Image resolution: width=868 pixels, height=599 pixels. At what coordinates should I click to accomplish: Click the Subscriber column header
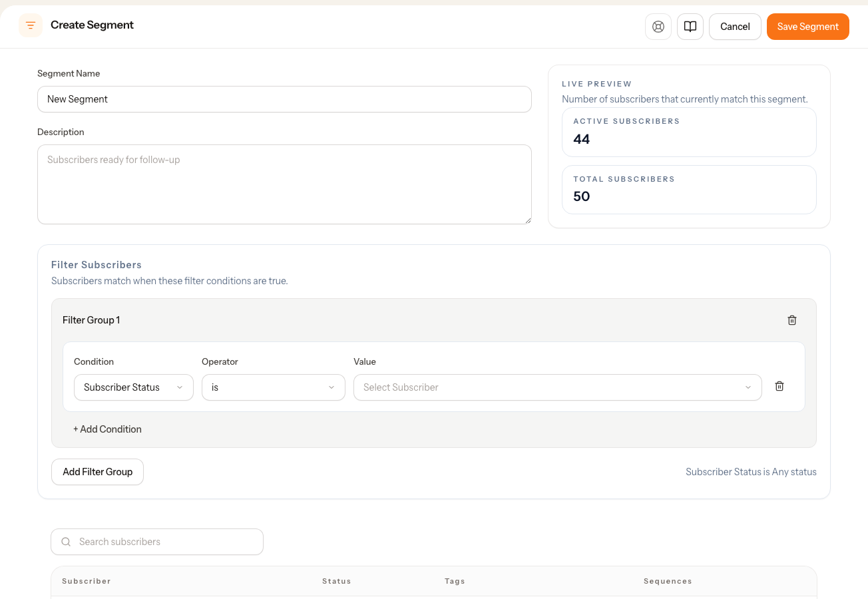(87, 581)
